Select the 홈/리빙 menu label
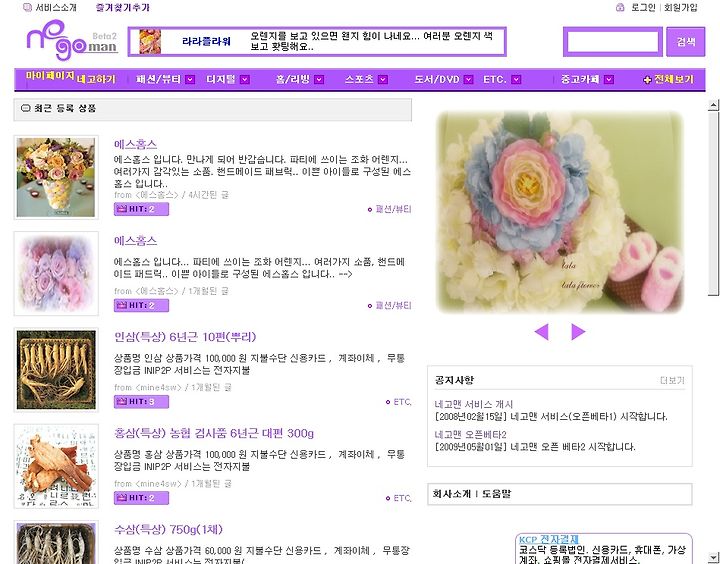Viewport: 720px width, 564px height. tap(293, 79)
